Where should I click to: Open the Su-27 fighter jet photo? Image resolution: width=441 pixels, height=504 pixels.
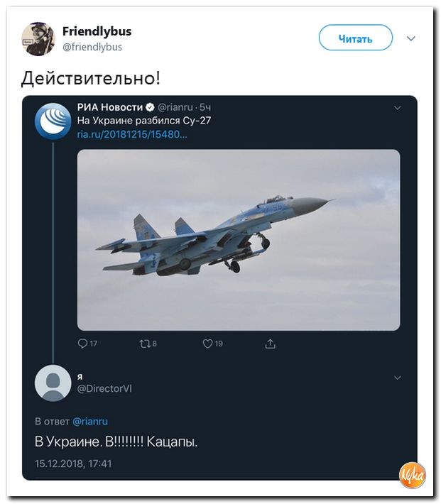tap(239, 240)
